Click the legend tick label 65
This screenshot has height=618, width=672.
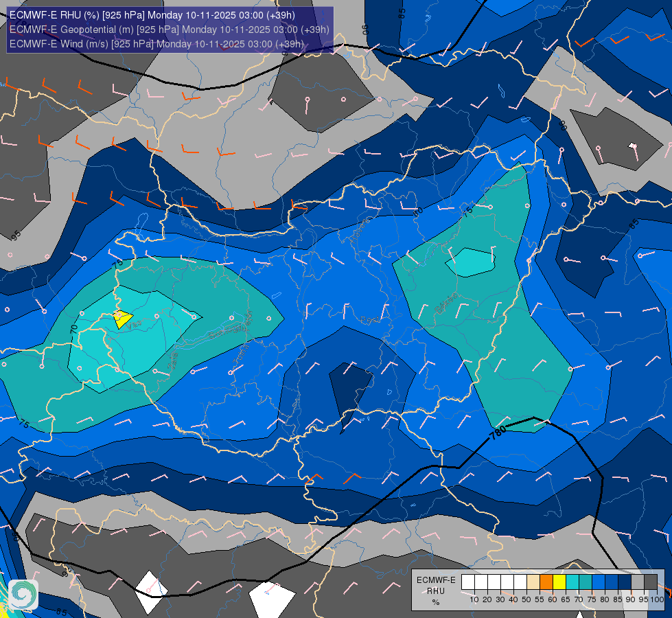[566, 599]
